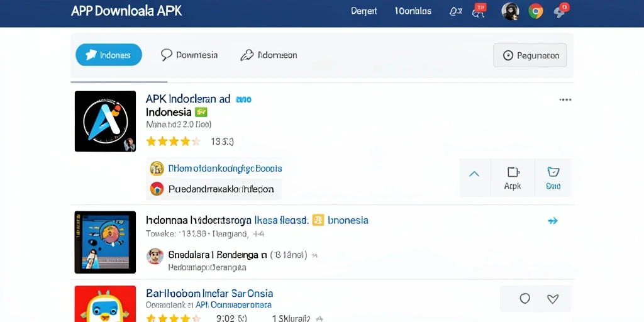Open the second app's blue game thumbnail
644x322 pixels.
click(x=105, y=242)
